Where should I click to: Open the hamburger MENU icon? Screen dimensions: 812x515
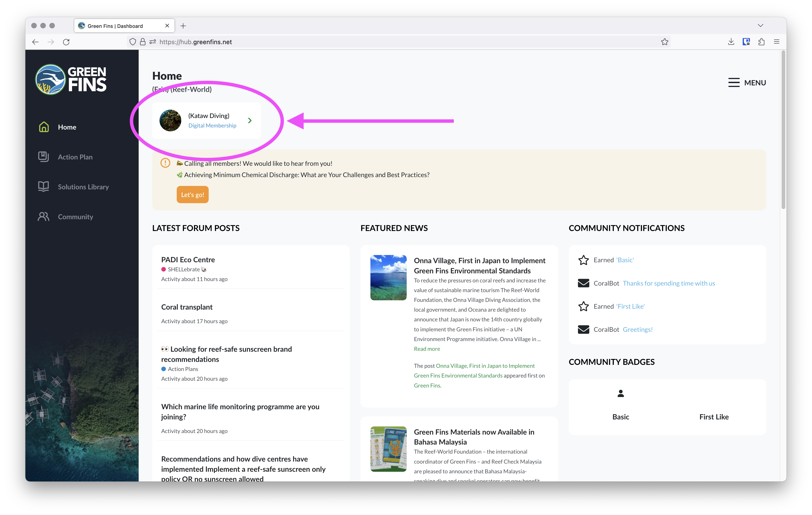tap(733, 83)
